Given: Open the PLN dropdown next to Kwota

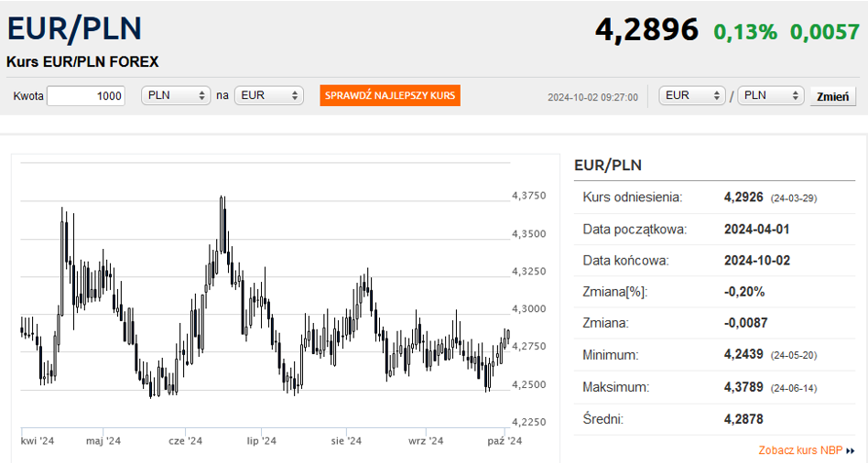Looking at the screenshot, I should pos(178,96).
